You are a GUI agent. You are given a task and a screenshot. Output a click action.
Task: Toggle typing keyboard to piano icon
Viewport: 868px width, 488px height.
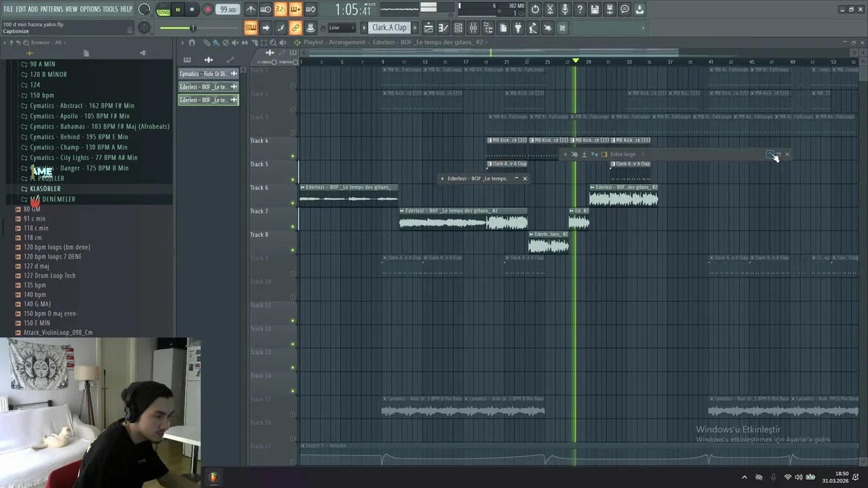[251, 28]
